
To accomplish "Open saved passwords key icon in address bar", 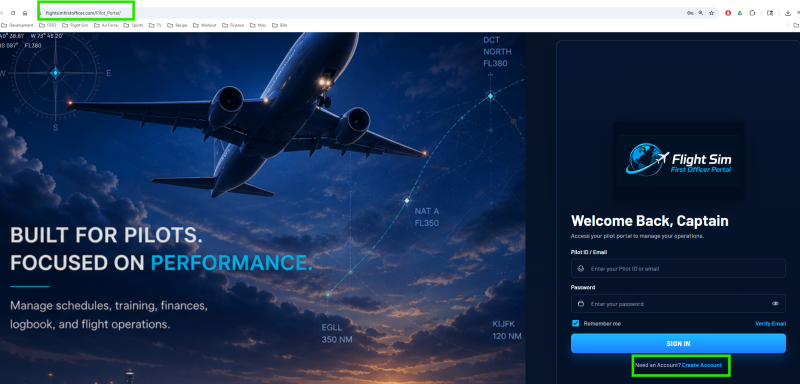I will click(x=690, y=13).
